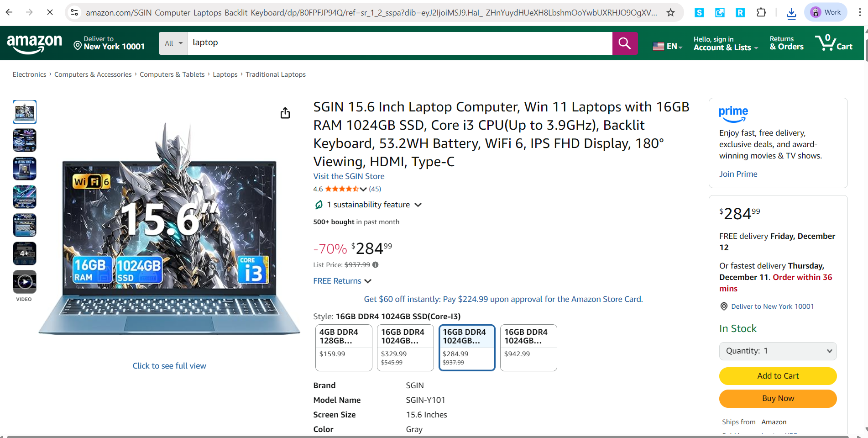Select 16GB DDR4 style priced $942.99

528,348
